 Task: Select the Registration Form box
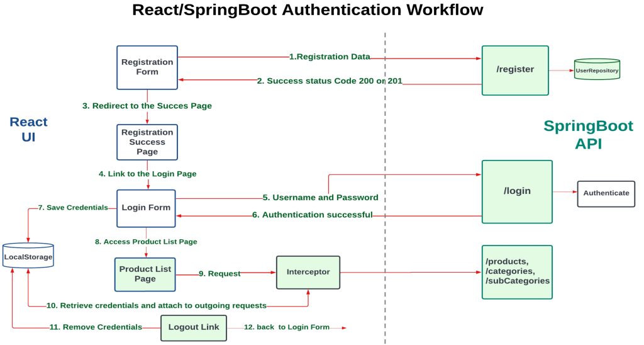point(147,67)
